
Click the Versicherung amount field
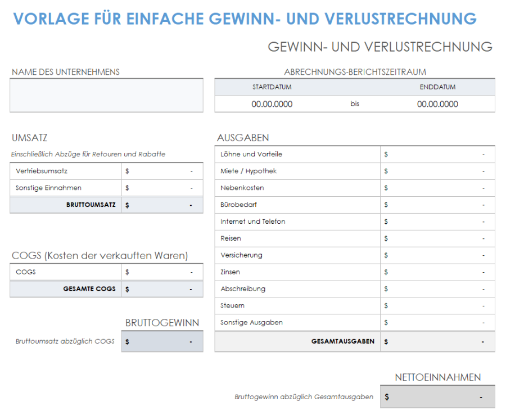coord(437,255)
